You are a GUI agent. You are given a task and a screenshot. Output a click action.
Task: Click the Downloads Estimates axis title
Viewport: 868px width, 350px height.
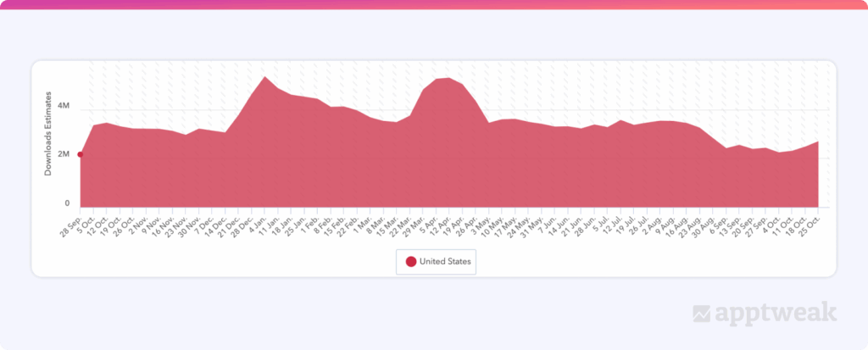pos(48,133)
